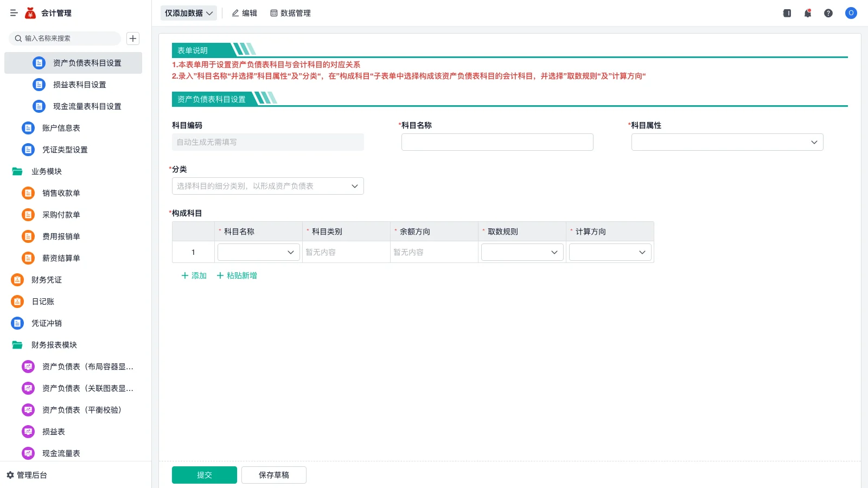Click the icon beside 账户信息表
This screenshot has width=868, height=488.
pyautogui.click(x=28, y=128)
